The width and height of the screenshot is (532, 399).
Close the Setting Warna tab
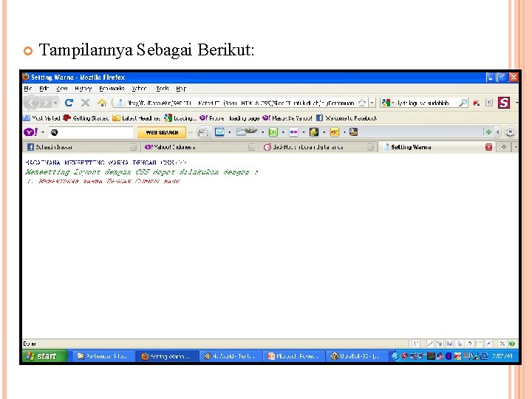pyautogui.click(x=488, y=147)
